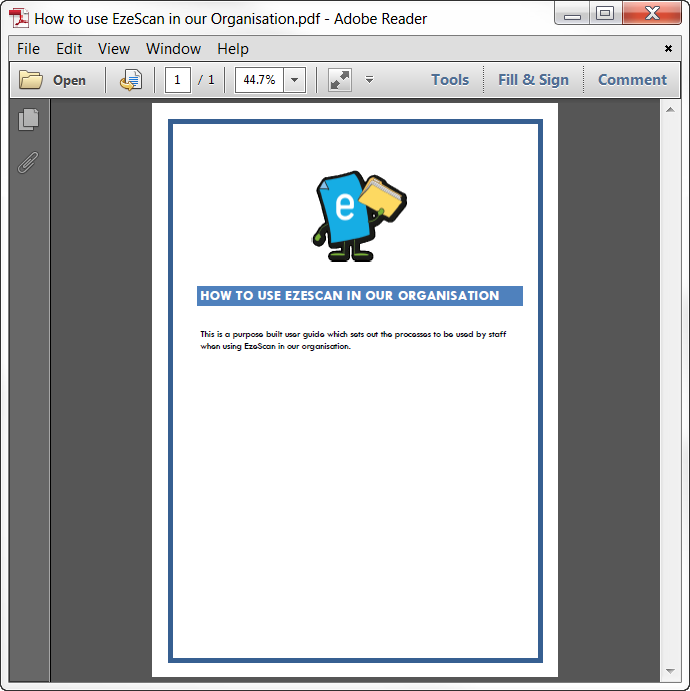Click the page number input field

point(178,80)
